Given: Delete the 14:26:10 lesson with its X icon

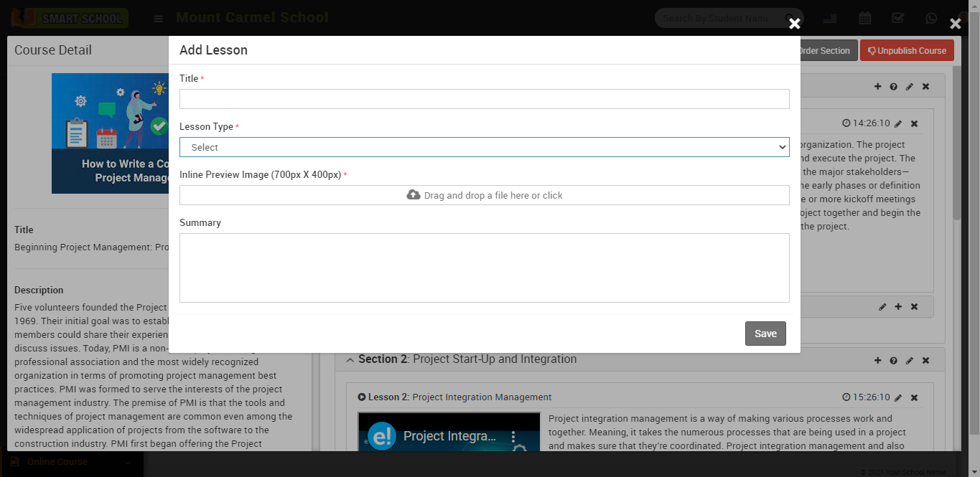Looking at the screenshot, I should [914, 124].
